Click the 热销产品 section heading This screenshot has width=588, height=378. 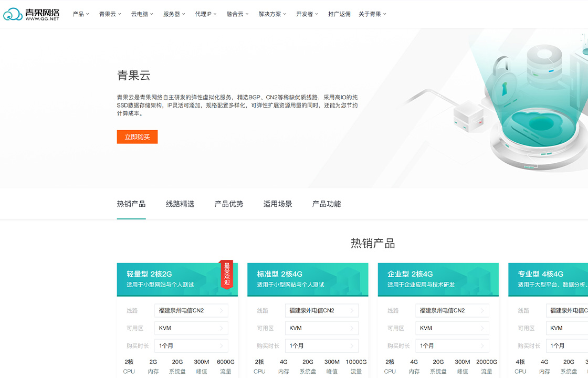point(373,244)
